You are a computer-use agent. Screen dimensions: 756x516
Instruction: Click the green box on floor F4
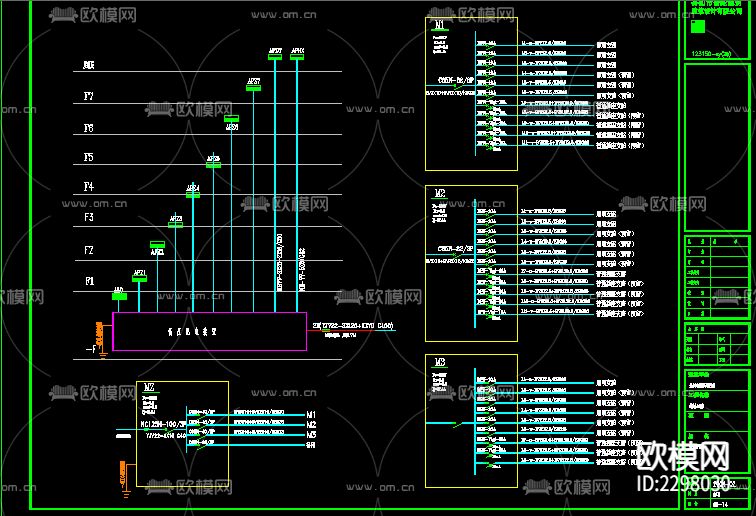point(193,193)
